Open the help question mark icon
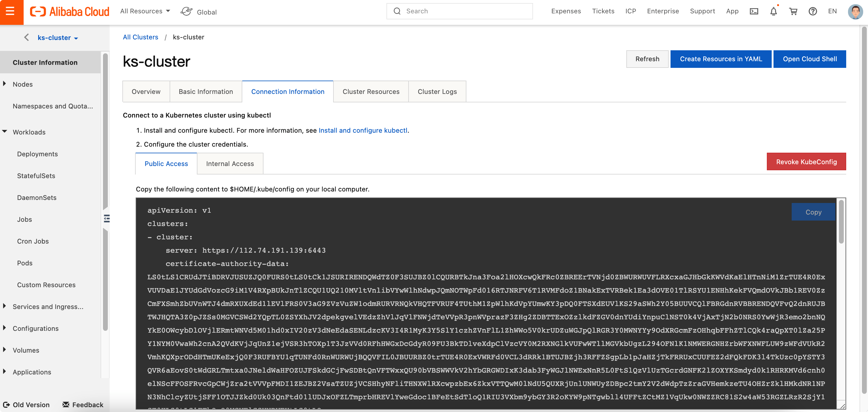Image resolution: width=868 pixels, height=412 pixels. click(x=813, y=11)
